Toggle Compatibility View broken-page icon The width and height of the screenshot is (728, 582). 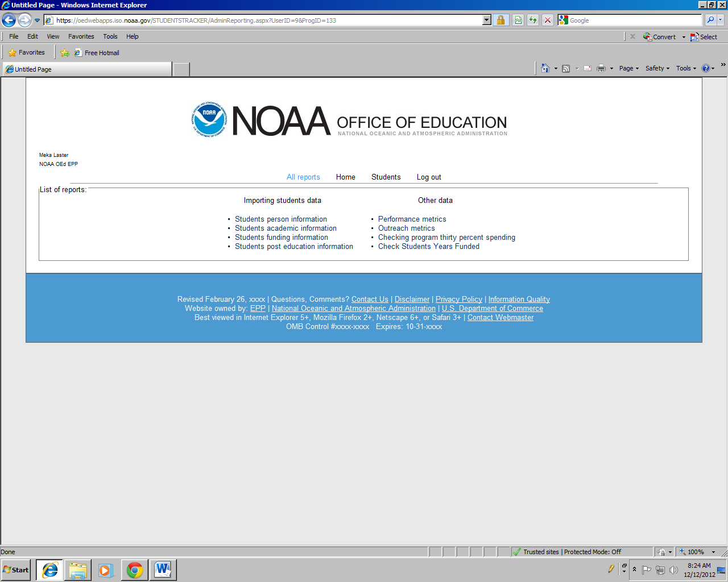[518, 20]
